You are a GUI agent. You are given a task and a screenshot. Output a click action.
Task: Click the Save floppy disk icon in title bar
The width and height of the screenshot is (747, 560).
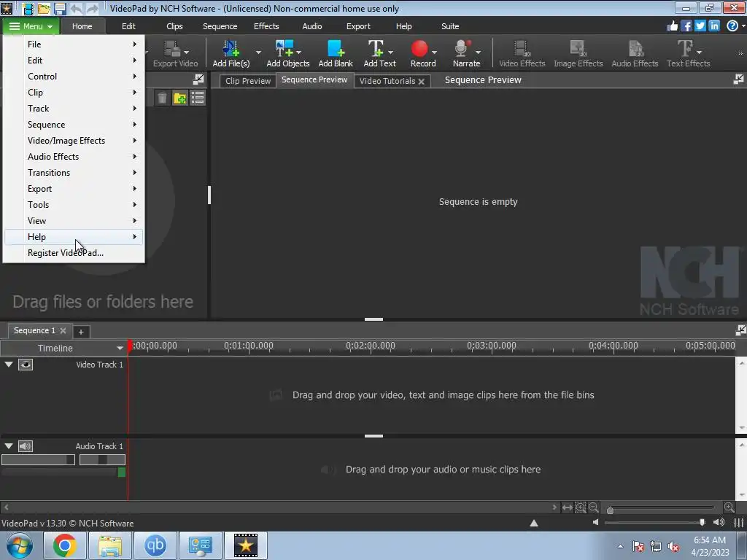click(x=60, y=8)
